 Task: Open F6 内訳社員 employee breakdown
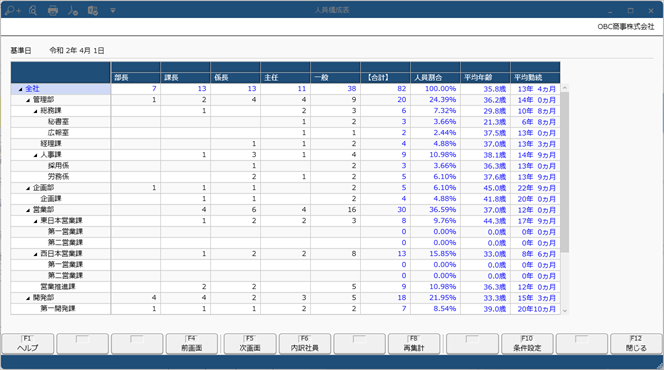[304, 344]
